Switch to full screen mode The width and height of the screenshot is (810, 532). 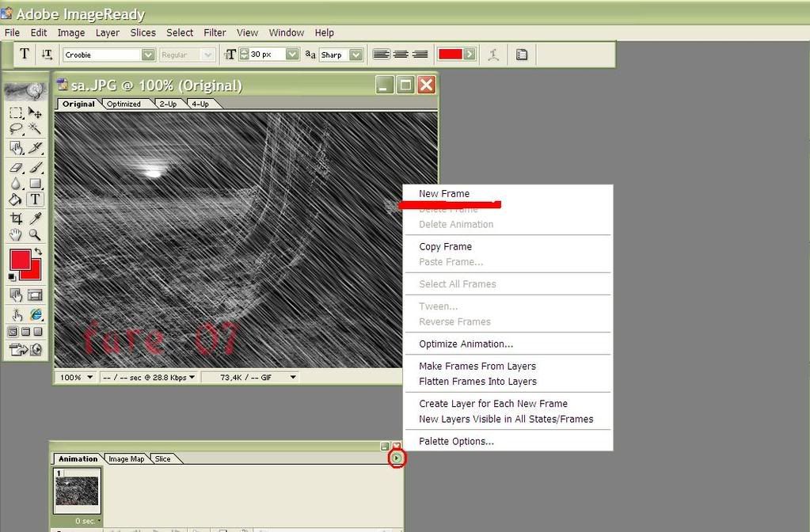[38, 332]
